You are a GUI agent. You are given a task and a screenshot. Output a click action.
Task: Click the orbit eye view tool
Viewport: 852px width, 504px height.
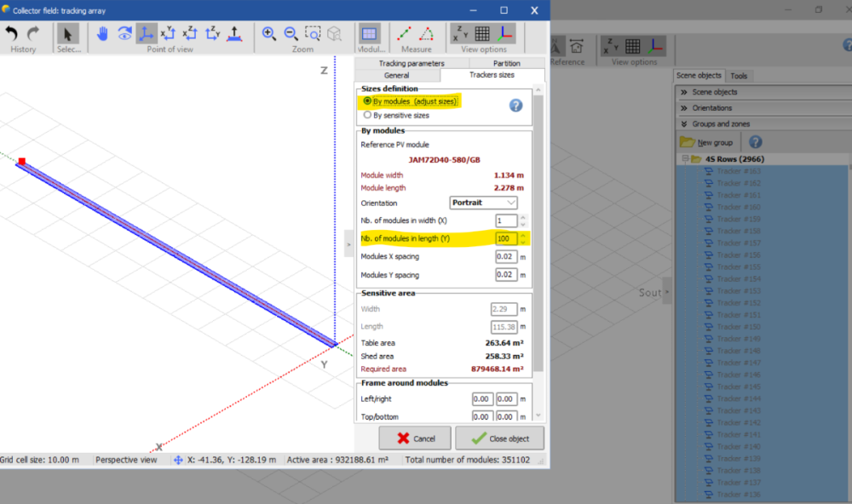124,34
